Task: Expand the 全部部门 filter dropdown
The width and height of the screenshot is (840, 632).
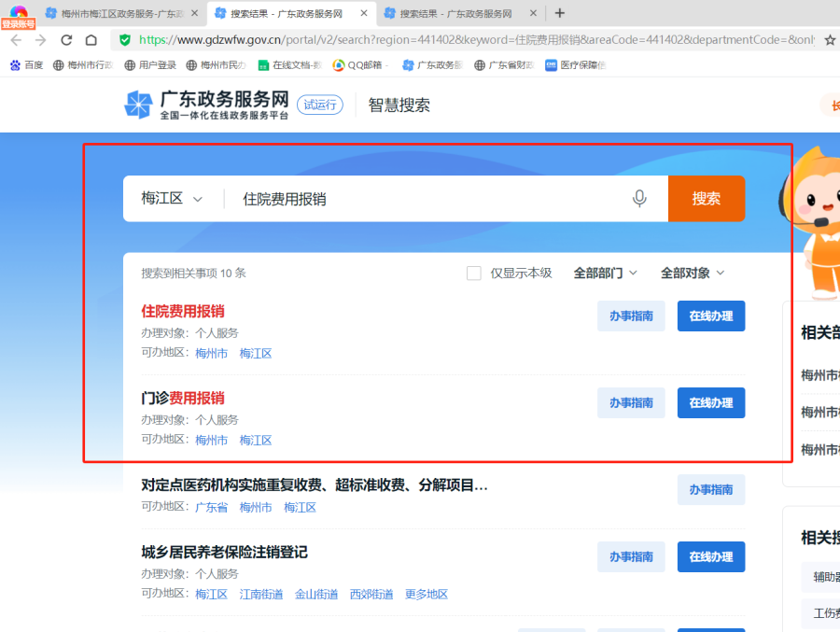Action: [x=606, y=273]
